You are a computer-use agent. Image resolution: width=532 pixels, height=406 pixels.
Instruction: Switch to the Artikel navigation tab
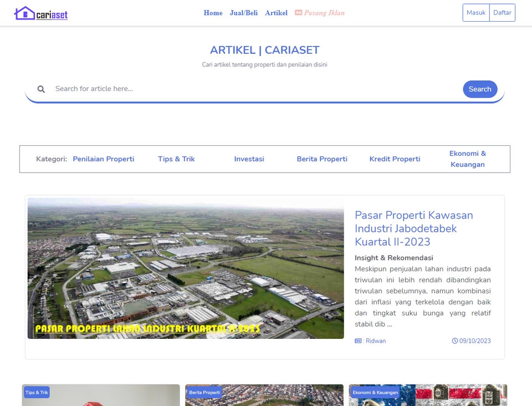point(276,13)
